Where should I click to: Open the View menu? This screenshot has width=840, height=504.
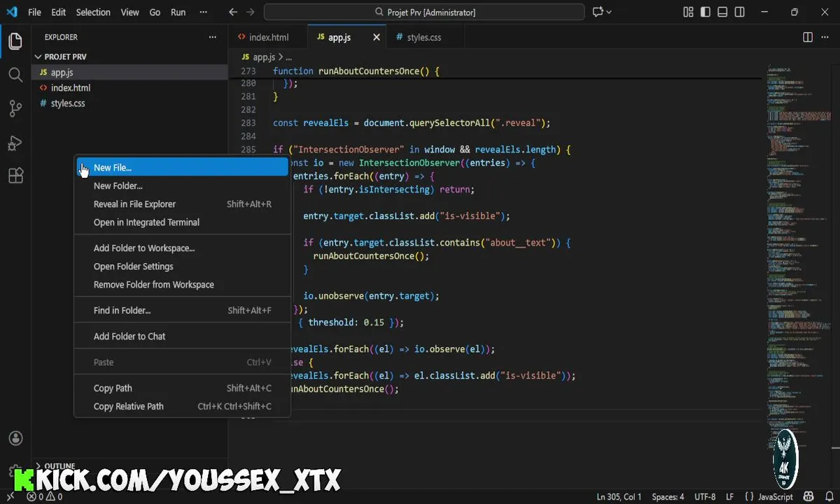point(129,12)
